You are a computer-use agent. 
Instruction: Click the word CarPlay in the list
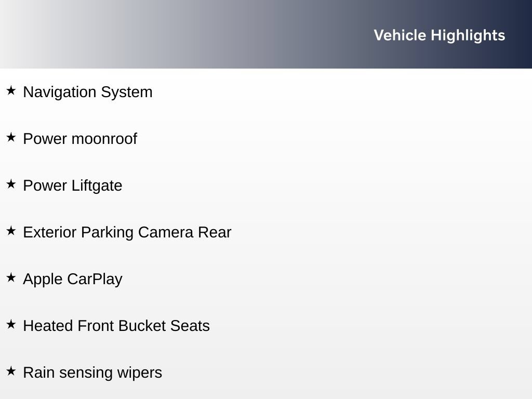coord(95,280)
